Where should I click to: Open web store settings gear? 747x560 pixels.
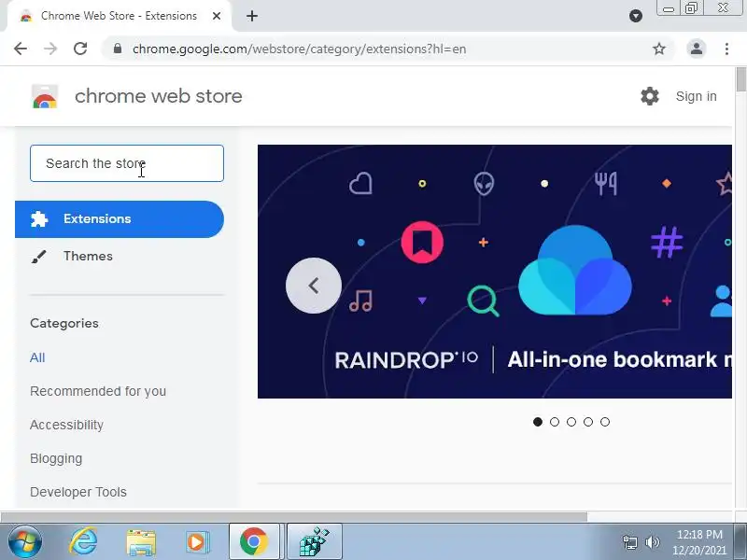coord(649,96)
